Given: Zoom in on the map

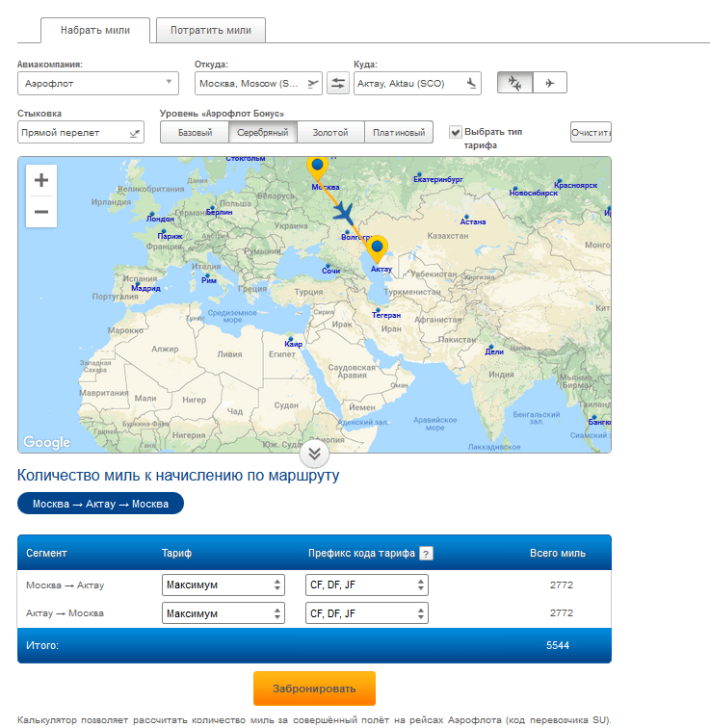Looking at the screenshot, I should tap(41, 180).
